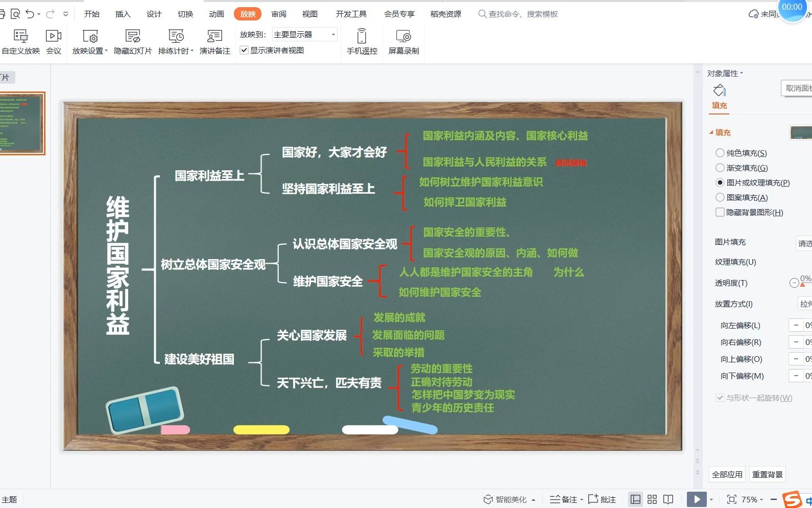Open 稻壳资源 tab
Viewport: 812px width, 508px height.
(x=446, y=14)
